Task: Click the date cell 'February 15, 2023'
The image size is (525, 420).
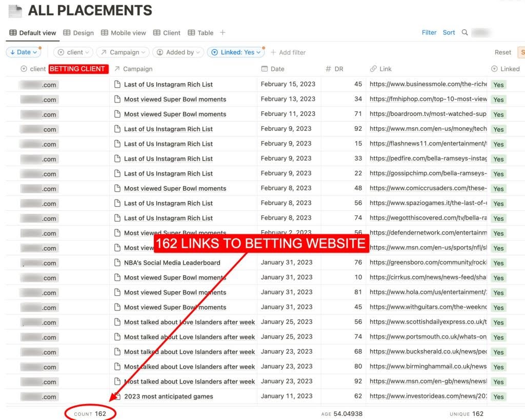Action: click(288, 84)
